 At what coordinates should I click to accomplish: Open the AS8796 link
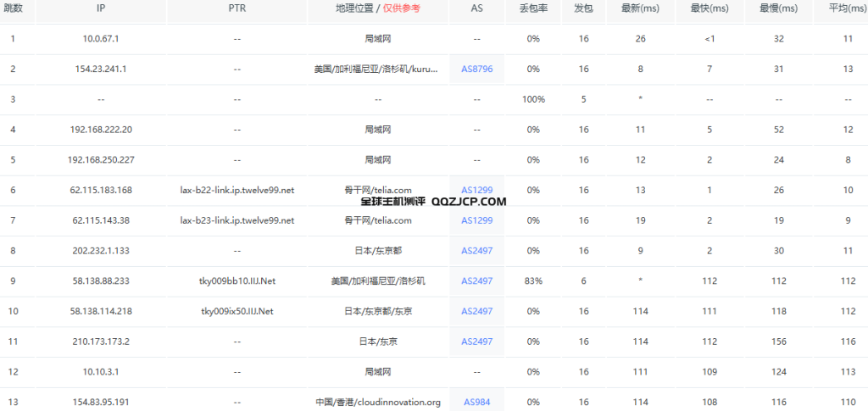tap(476, 69)
